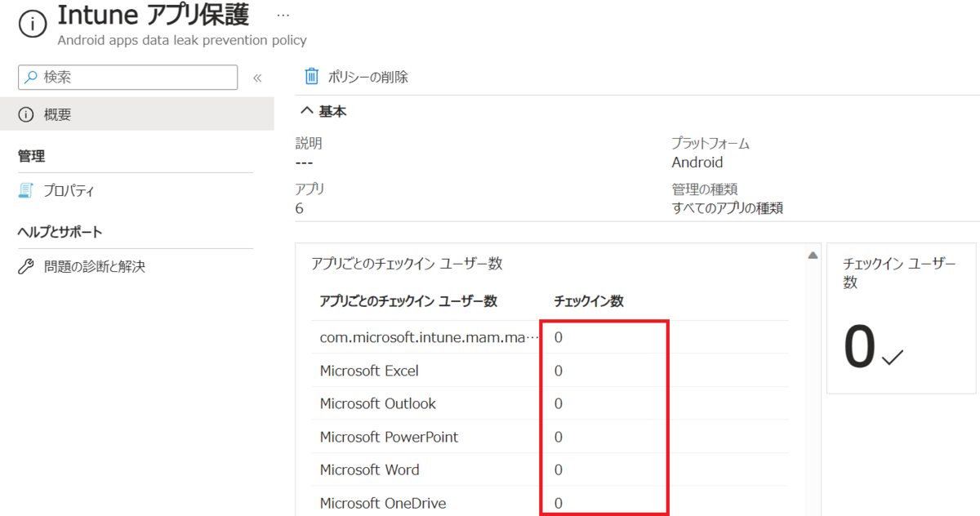980x516 pixels.
Task: Click the info icon beside 概要
Action: tap(25, 114)
